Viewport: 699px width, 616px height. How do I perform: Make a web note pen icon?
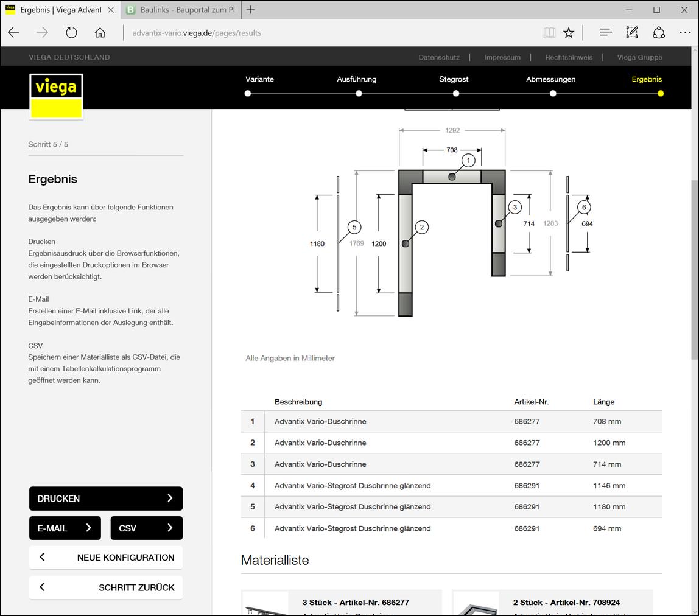tap(631, 32)
